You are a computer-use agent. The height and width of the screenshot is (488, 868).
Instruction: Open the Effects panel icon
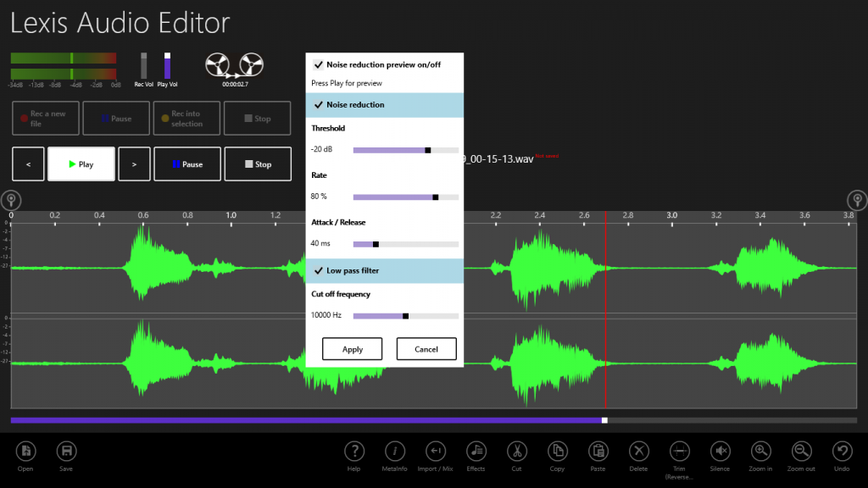click(x=476, y=452)
